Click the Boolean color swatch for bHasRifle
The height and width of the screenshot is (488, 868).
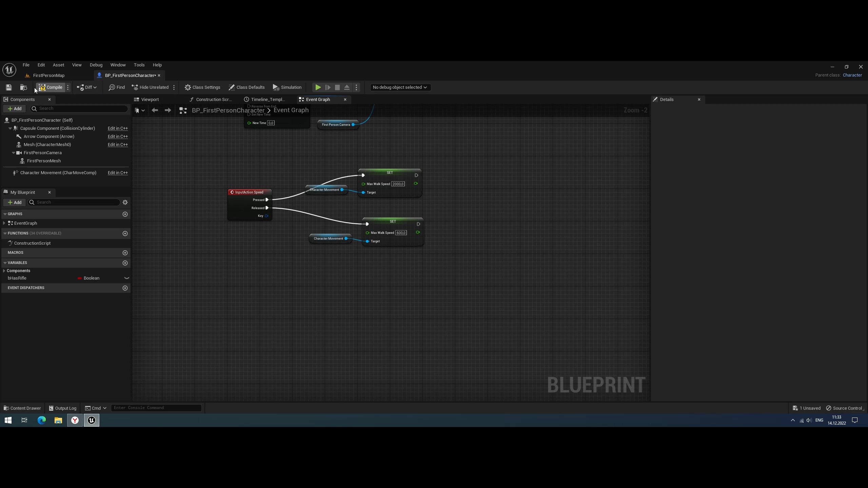pos(79,278)
